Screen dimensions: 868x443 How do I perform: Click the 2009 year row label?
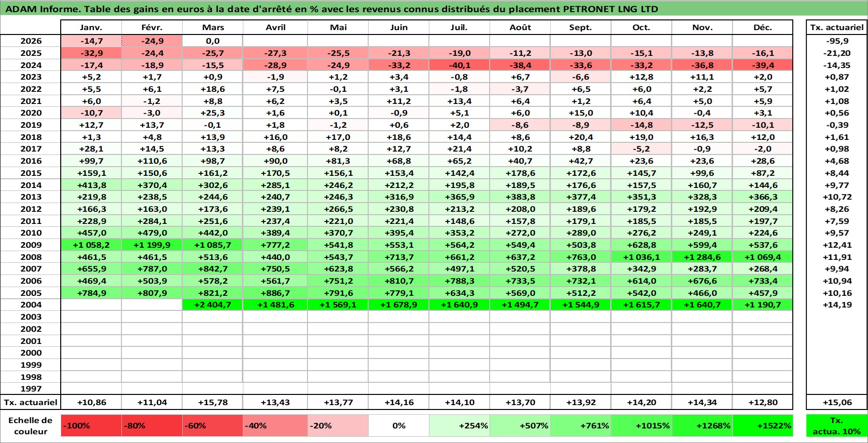31,245
